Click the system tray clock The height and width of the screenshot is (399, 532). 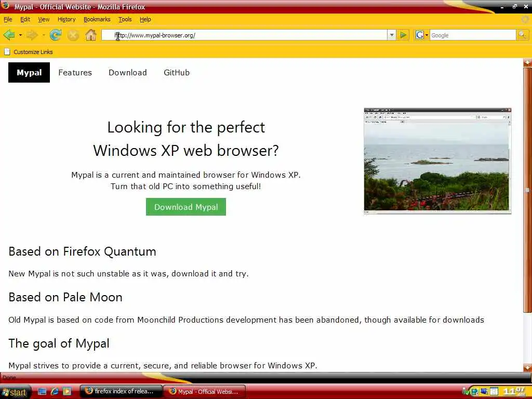[514, 391]
